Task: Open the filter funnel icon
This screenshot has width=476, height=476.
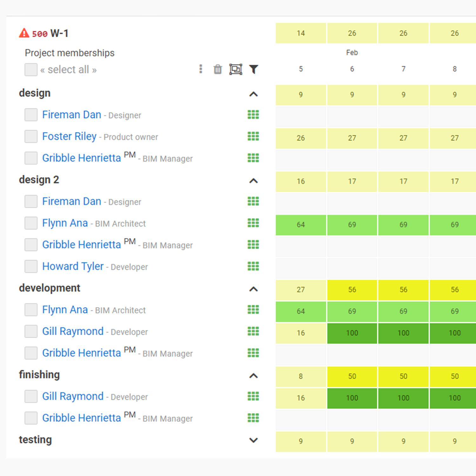Action: (x=254, y=69)
